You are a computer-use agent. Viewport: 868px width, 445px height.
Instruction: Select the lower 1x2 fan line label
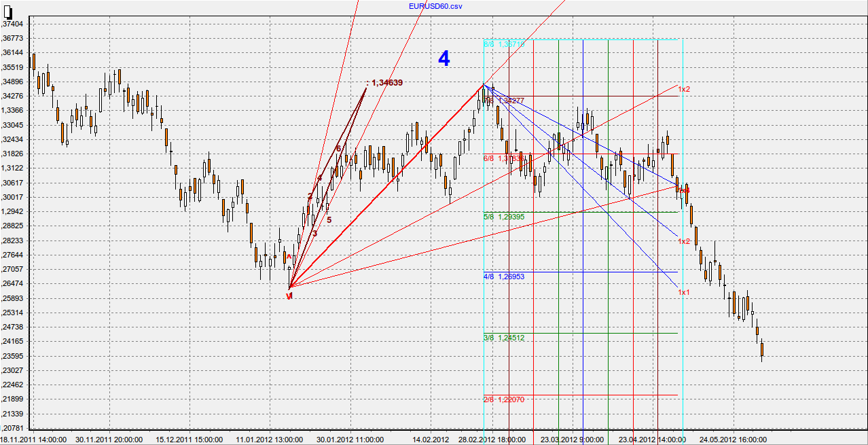pyautogui.click(x=684, y=241)
